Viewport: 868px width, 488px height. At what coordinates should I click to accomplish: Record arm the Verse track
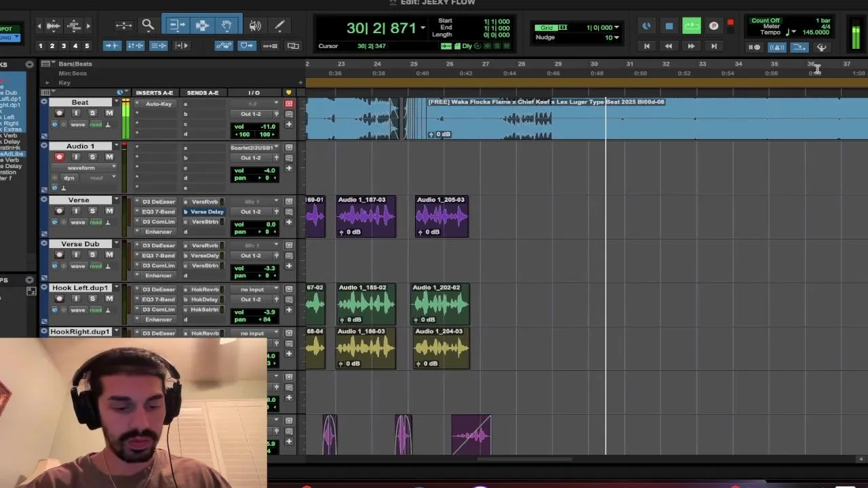pos(59,211)
